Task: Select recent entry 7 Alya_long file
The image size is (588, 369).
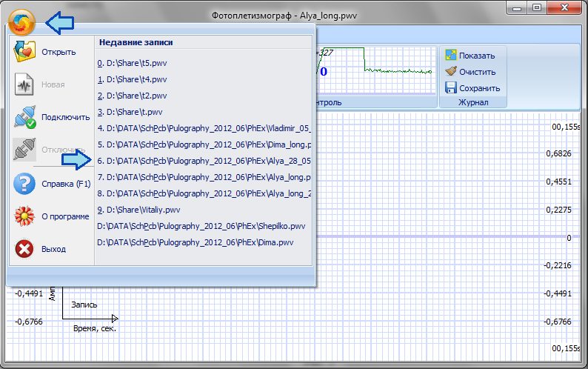Action: (204, 177)
